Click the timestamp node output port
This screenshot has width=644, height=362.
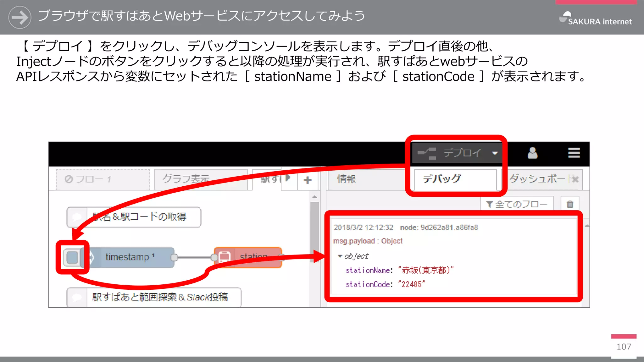click(x=174, y=257)
